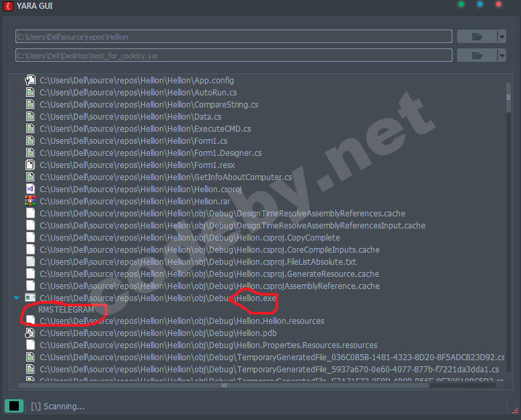Click the red circle window button
This screenshot has width=521, height=420.
pos(498,4)
